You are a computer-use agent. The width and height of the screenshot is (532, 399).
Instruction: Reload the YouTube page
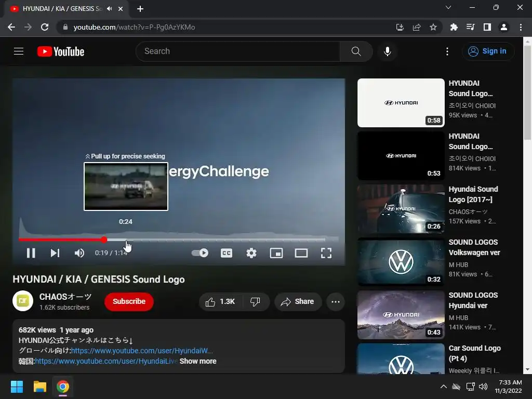(45, 27)
